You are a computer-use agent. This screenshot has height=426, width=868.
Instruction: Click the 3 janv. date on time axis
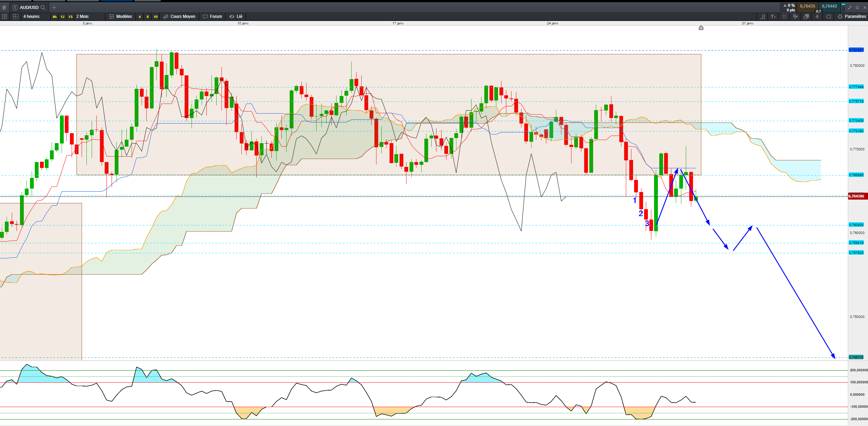[x=87, y=23]
